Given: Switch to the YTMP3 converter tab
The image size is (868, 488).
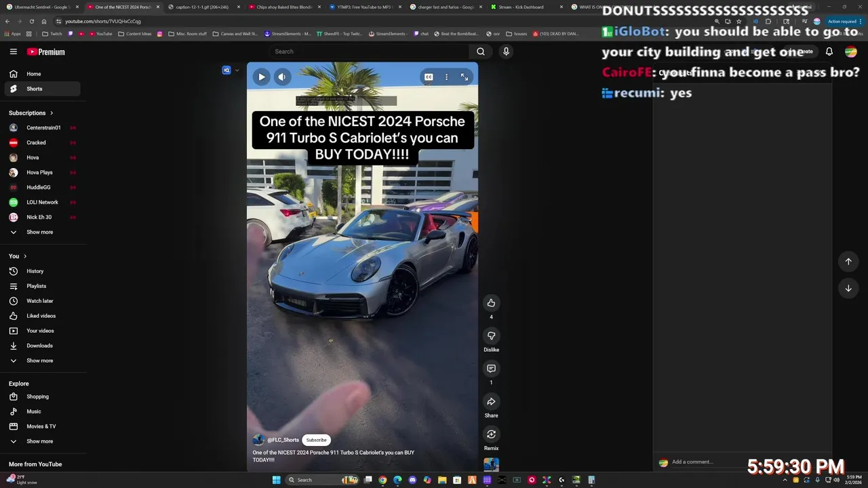Looking at the screenshot, I should pos(364,7).
